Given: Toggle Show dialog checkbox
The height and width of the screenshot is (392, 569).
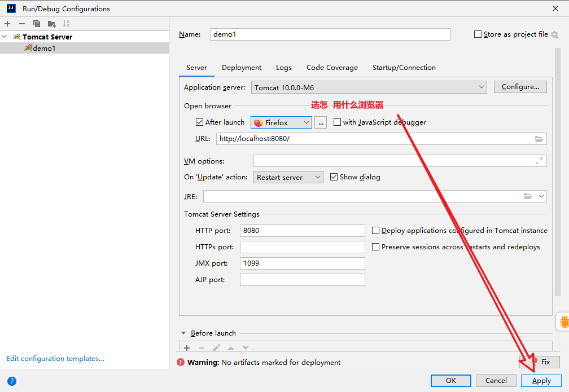Looking at the screenshot, I should 334,177.
